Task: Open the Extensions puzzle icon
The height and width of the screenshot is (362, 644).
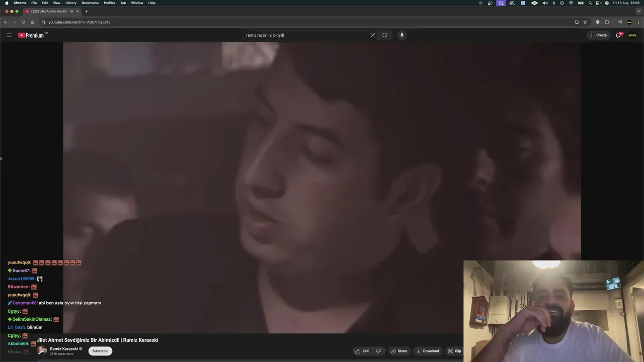Action: (607, 22)
